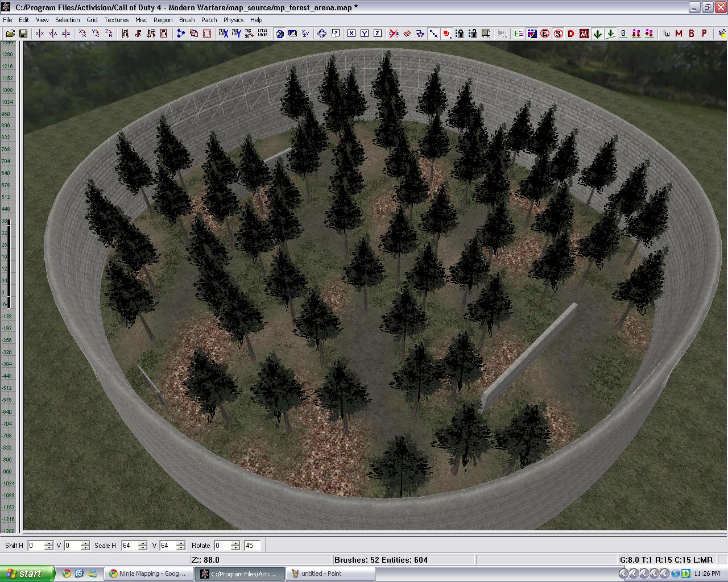Open the File menu
728x582 pixels.
pos(7,20)
